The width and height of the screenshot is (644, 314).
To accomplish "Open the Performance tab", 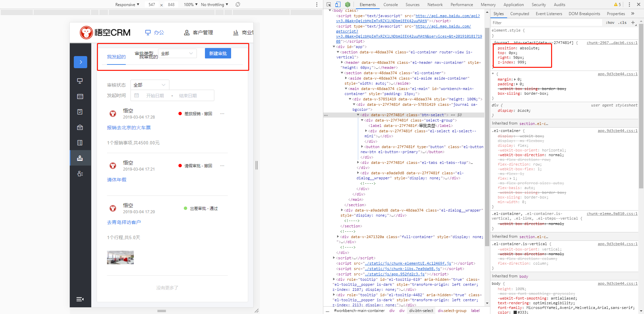I will click(x=462, y=5).
